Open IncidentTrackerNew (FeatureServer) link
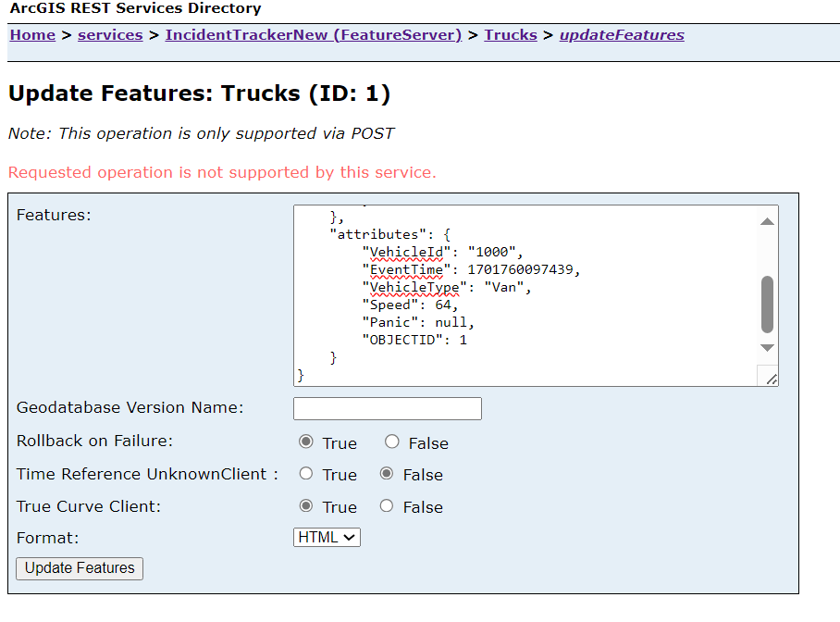Image resolution: width=840 pixels, height=622 pixels. point(314,35)
